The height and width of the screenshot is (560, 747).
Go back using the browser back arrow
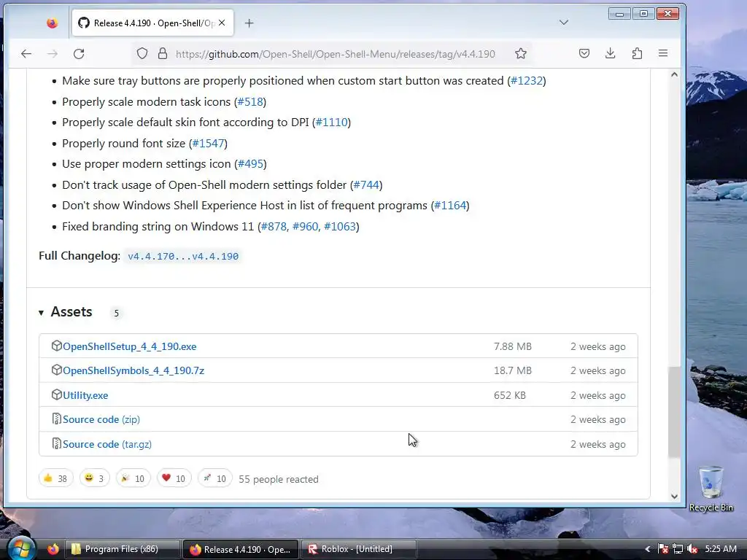26,54
